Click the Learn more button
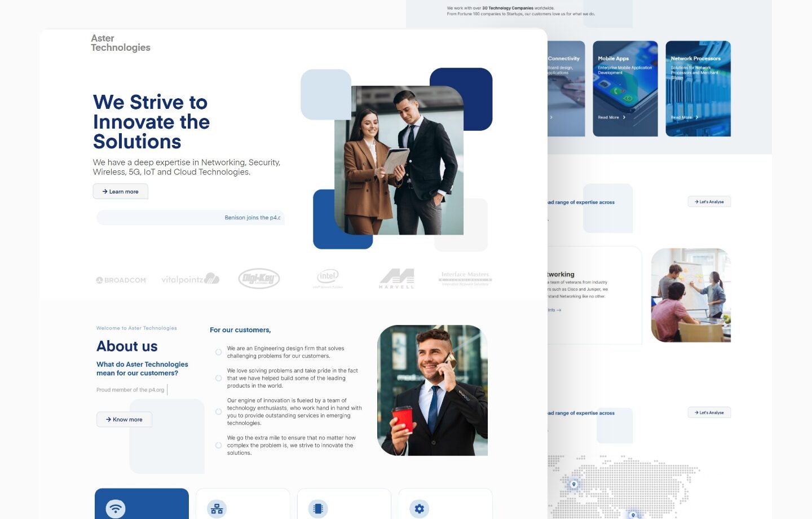The width and height of the screenshot is (812, 519). tap(120, 191)
